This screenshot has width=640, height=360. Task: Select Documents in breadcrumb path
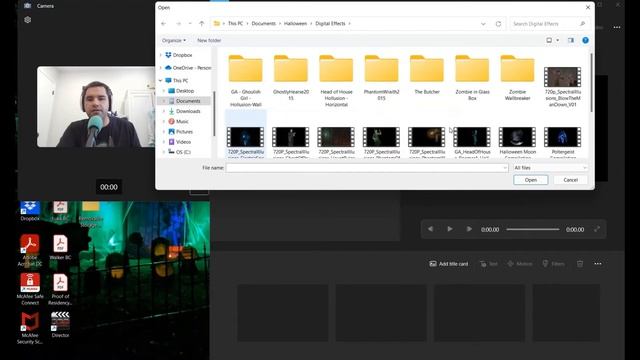[263, 24]
